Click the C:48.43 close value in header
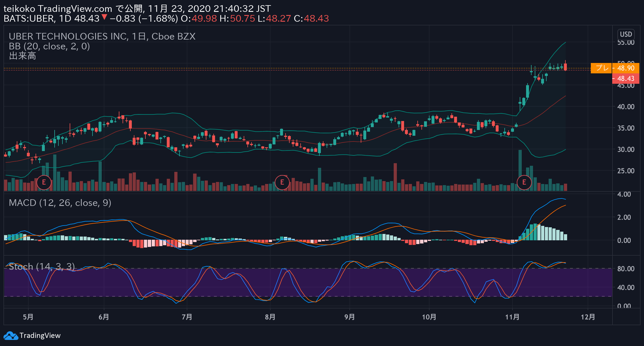Screen dimensions: 644x346 311,18
